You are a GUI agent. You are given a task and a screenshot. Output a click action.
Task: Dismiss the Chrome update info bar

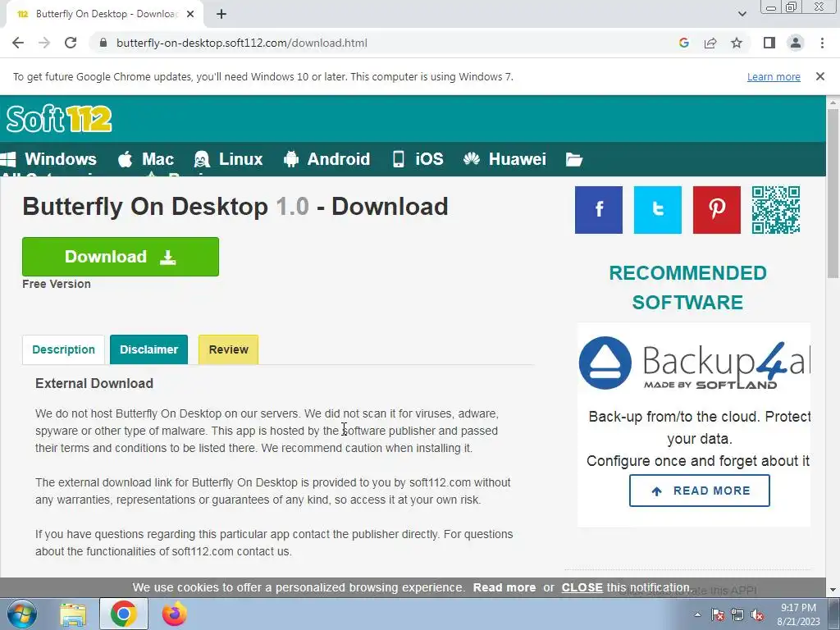819,76
